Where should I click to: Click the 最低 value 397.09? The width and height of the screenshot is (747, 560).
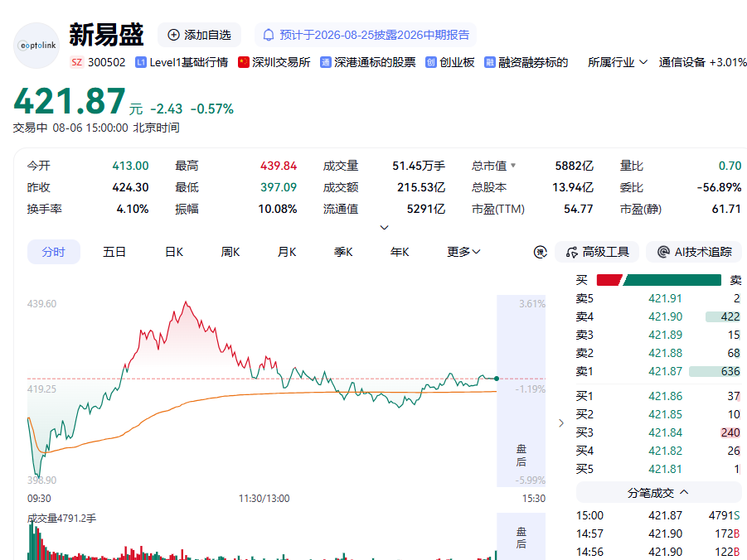tap(279, 187)
